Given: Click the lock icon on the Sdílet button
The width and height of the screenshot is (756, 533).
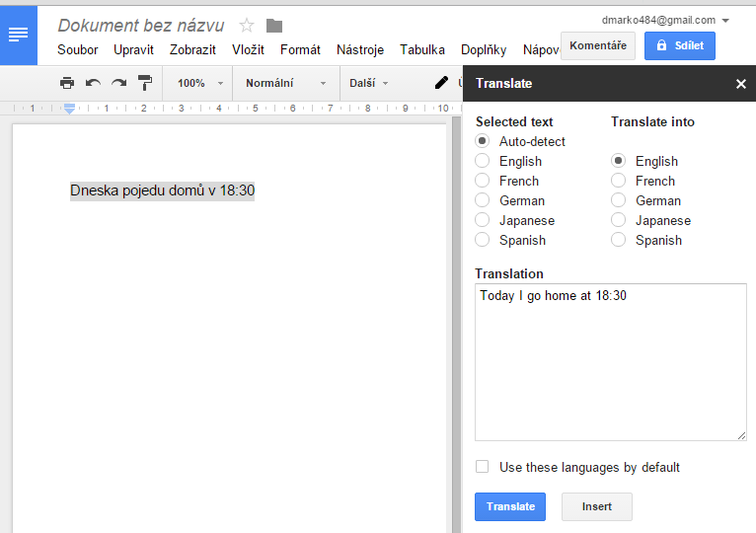Looking at the screenshot, I should (661, 45).
